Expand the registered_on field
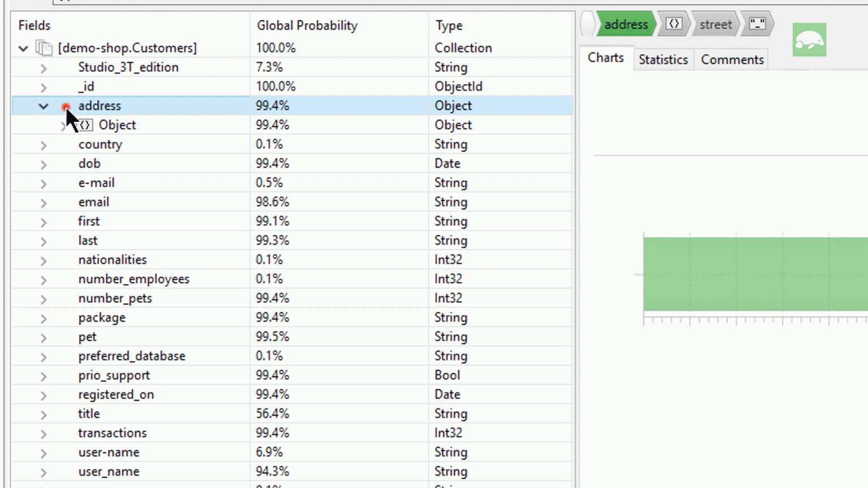The width and height of the screenshot is (868, 488). [44, 395]
